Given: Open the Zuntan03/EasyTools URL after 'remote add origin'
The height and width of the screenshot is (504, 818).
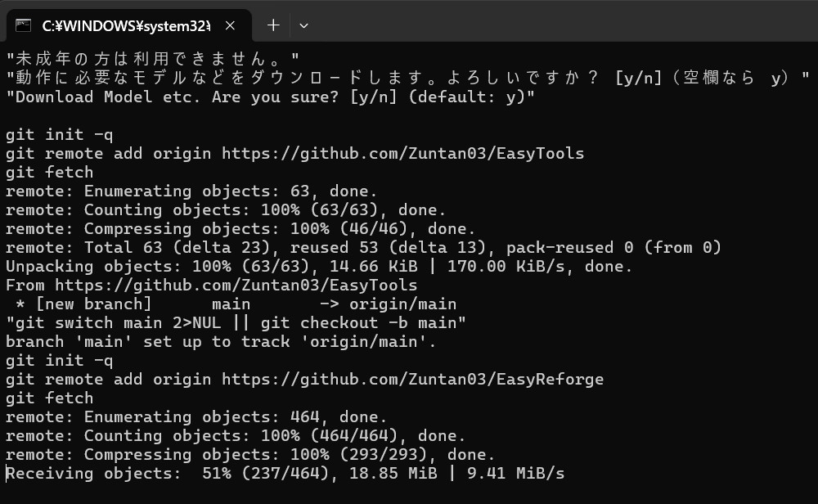Looking at the screenshot, I should coord(402,153).
